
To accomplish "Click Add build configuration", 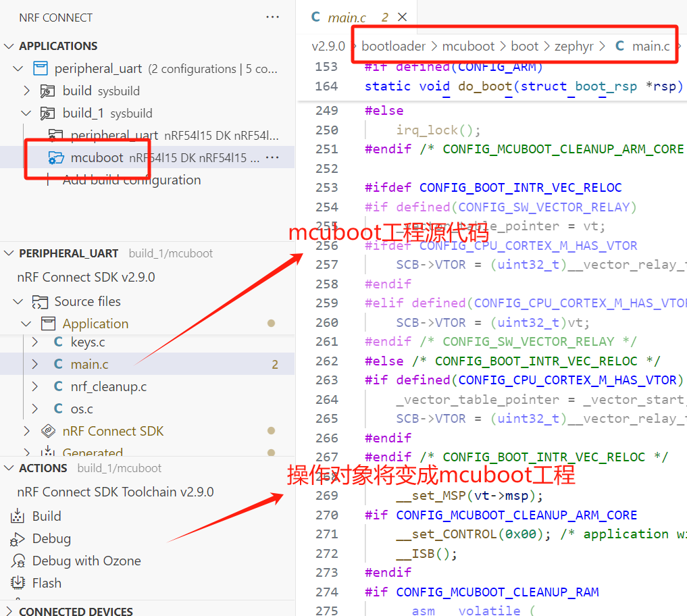I will (132, 180).
